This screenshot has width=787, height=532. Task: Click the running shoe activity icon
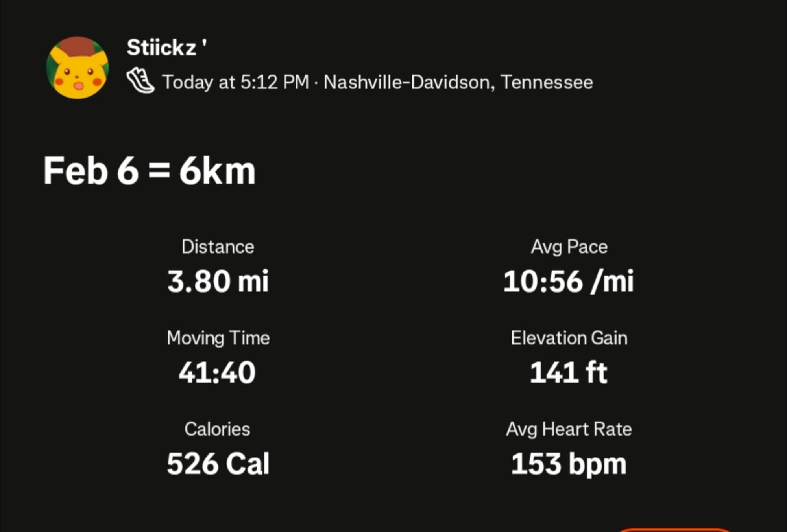point(140,81)
